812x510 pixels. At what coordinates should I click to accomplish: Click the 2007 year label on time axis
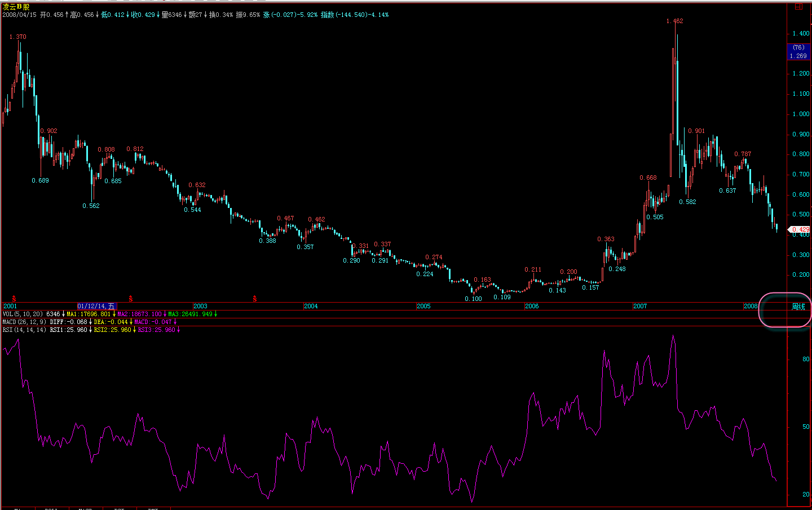[x=640, y=307]
